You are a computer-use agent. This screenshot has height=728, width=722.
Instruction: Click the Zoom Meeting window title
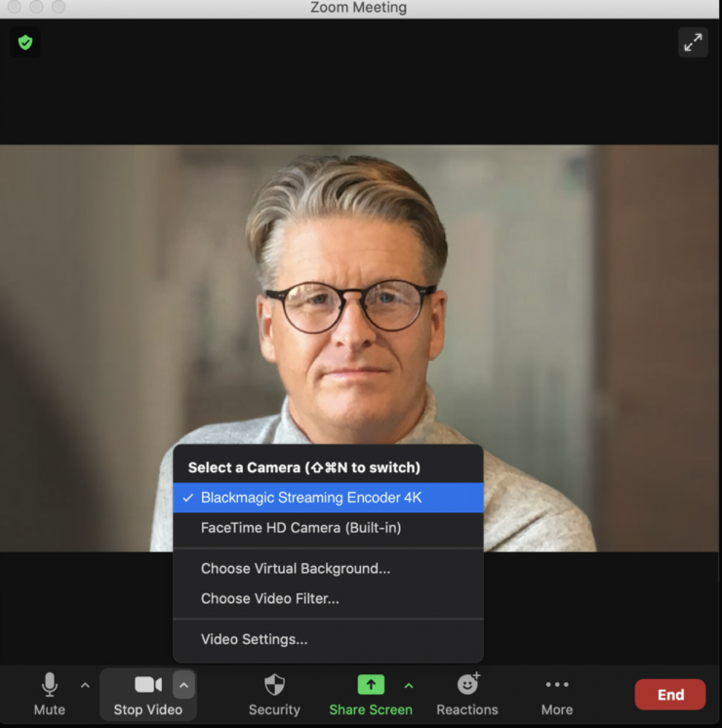(x=358, y=8)
